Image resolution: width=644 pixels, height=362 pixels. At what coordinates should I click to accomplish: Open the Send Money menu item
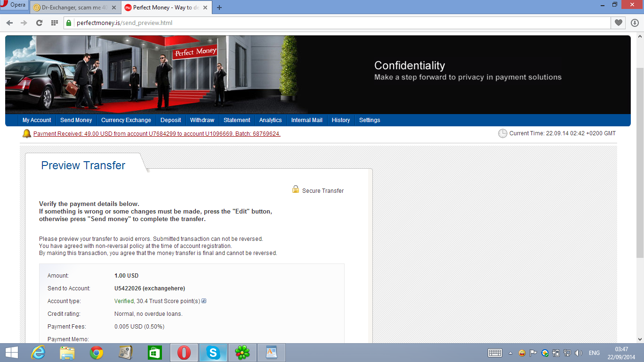click(x=76, y=120)
